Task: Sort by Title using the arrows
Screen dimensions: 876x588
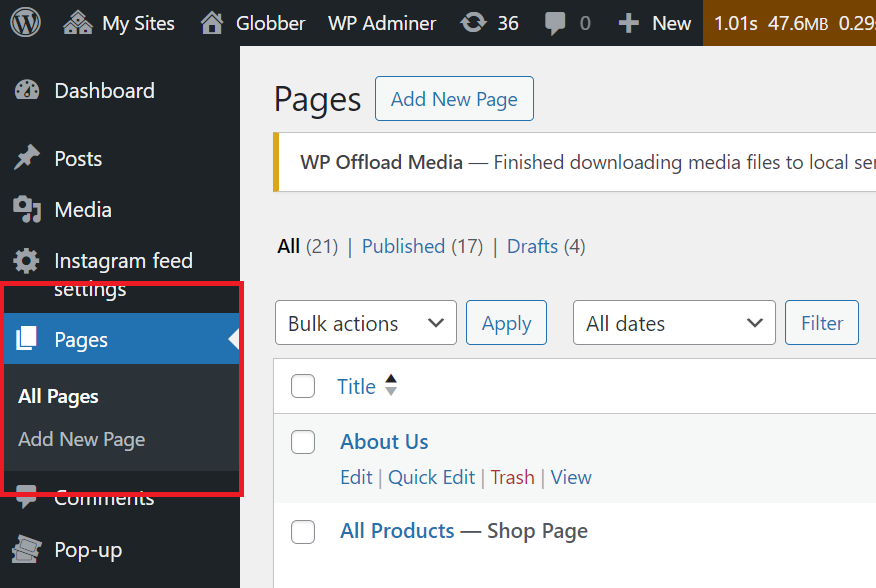Action: pos(391,385)
